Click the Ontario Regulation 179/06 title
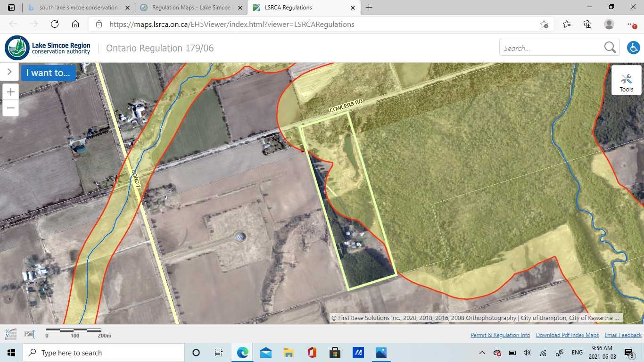Image resolution: width=644 pixels, height=362 pixels. pos(160,48)
